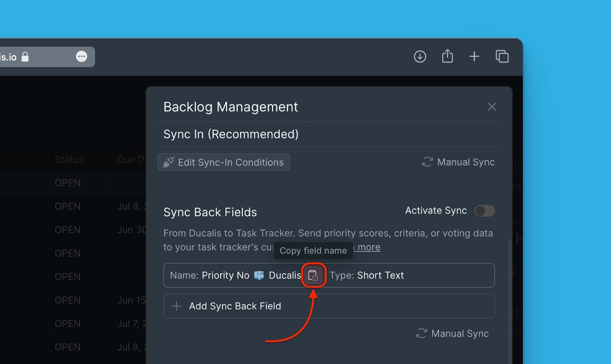Viewport: 611px width, 364px height.
Task: Click the Ducalis cube emoji icon
Action: [259, 275]
